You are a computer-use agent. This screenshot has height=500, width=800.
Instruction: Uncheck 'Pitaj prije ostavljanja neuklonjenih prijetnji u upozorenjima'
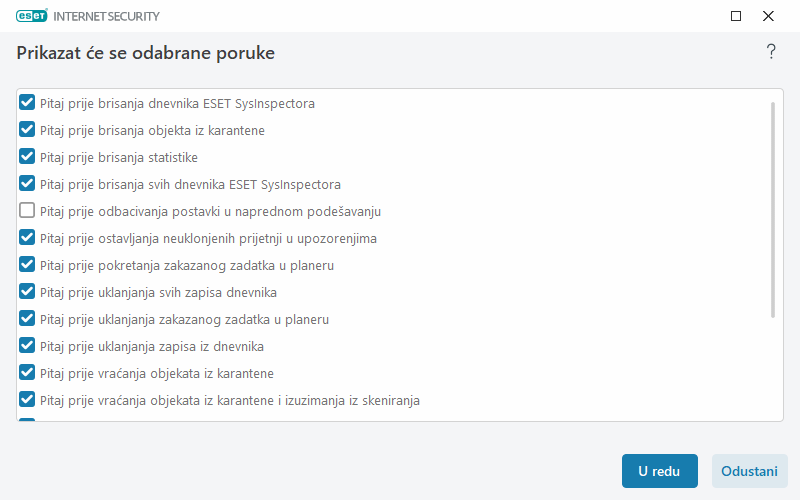(x=28, y=238)
